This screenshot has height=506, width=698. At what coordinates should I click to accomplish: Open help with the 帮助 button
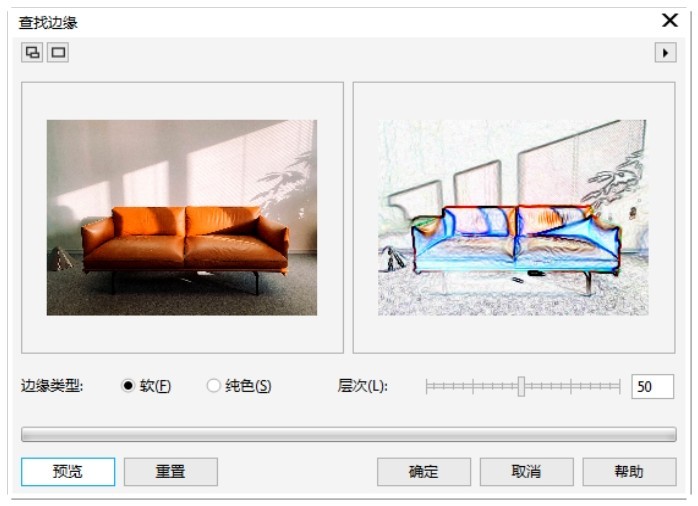point(629,471)
